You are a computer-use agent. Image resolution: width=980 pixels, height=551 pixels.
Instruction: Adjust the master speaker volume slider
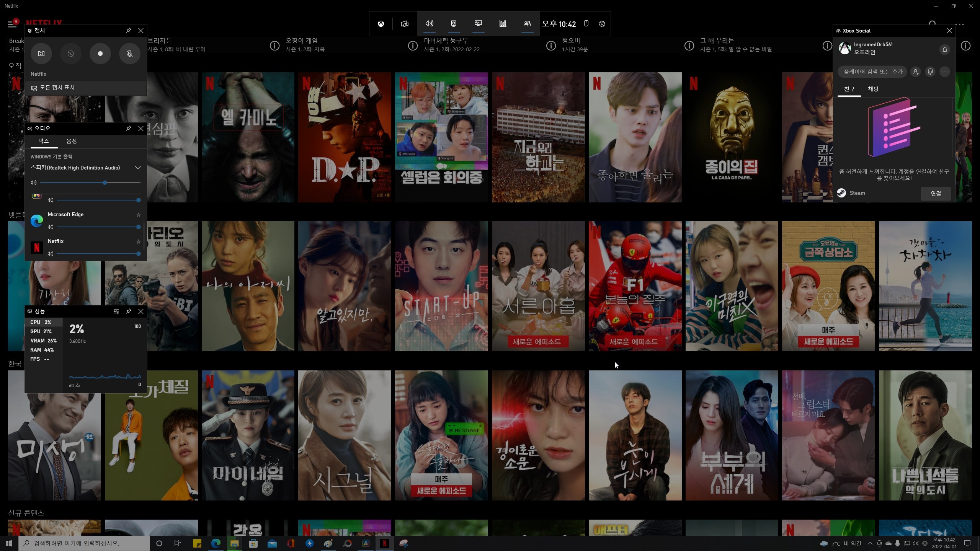tap(105, 183)
